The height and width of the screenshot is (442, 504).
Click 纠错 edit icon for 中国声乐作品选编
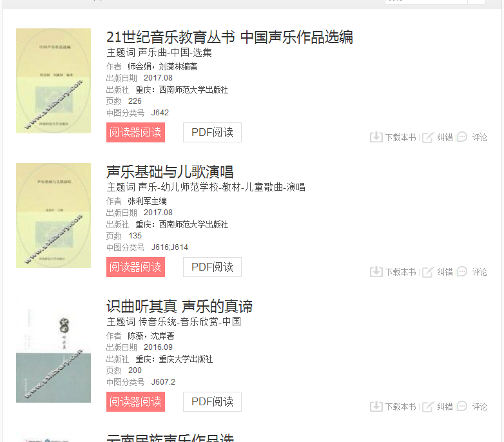(x=428, y=137)
